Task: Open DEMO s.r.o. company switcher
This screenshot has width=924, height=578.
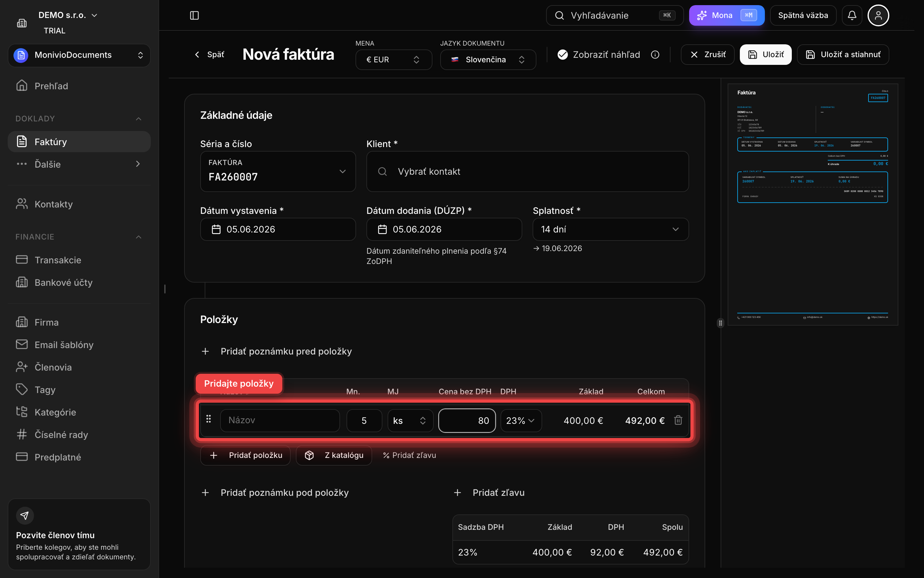Action: coord(68,15)
